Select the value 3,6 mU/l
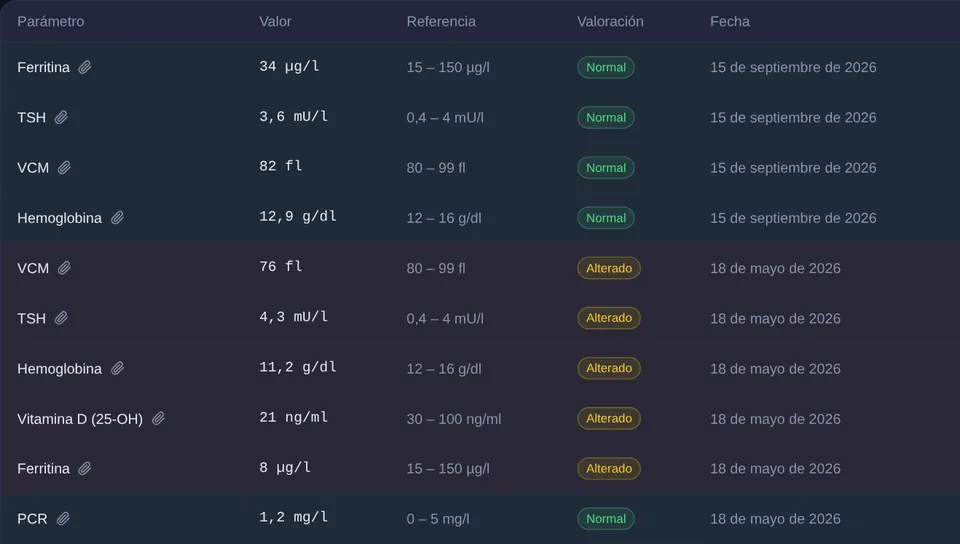Image resolution: width=960 pixels, height=544 pixels. 293,117
